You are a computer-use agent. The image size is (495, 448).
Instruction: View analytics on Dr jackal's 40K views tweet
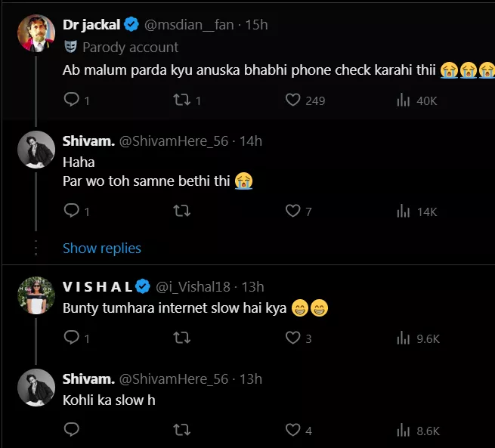[x=404, y=100]
